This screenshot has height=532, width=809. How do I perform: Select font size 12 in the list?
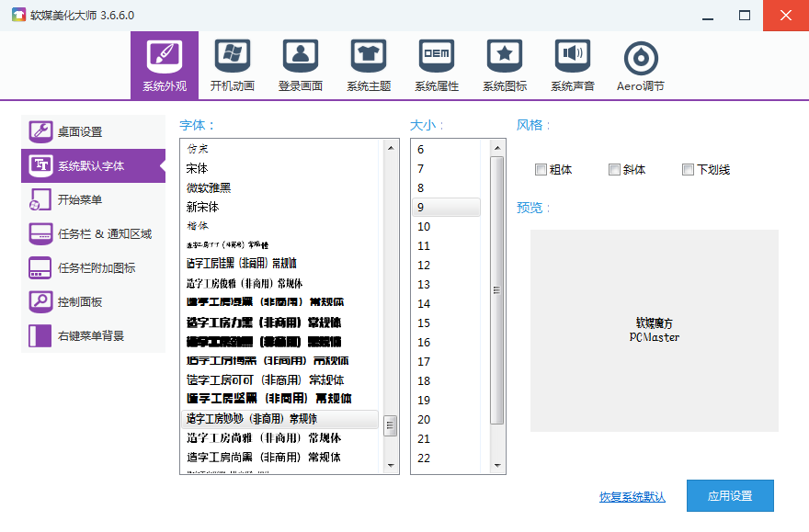click(424, 266)
